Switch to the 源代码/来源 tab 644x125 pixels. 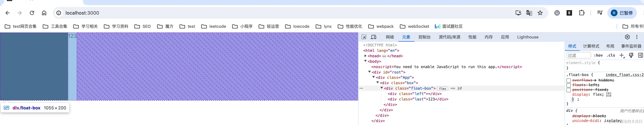[450, 37]
